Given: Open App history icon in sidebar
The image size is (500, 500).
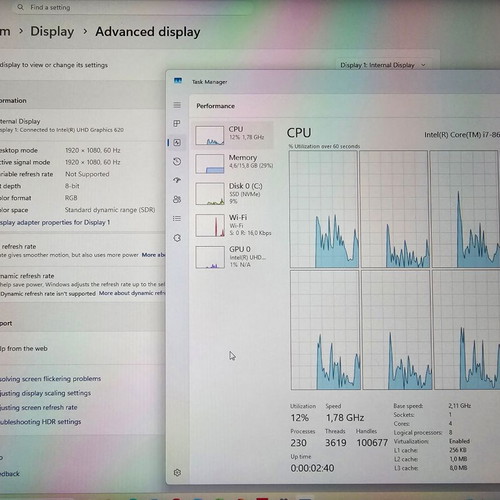Looking at the screenshot, I should pos(177,162).
